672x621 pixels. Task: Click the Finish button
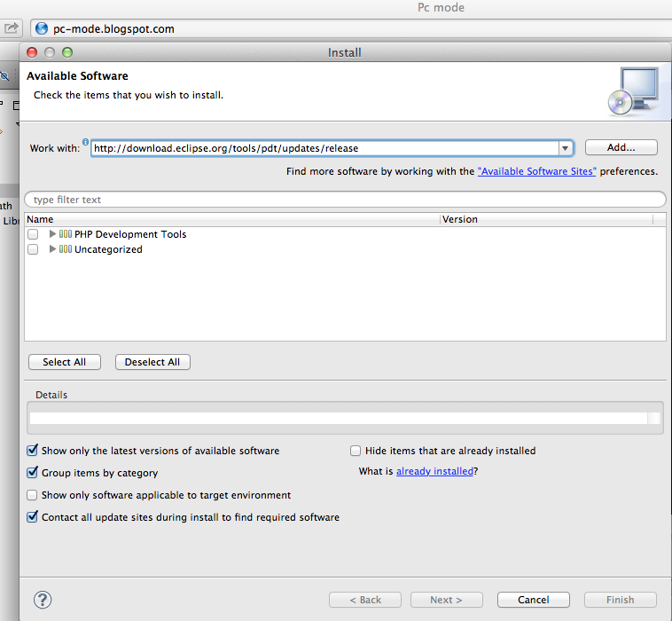(x=621, y=600)
